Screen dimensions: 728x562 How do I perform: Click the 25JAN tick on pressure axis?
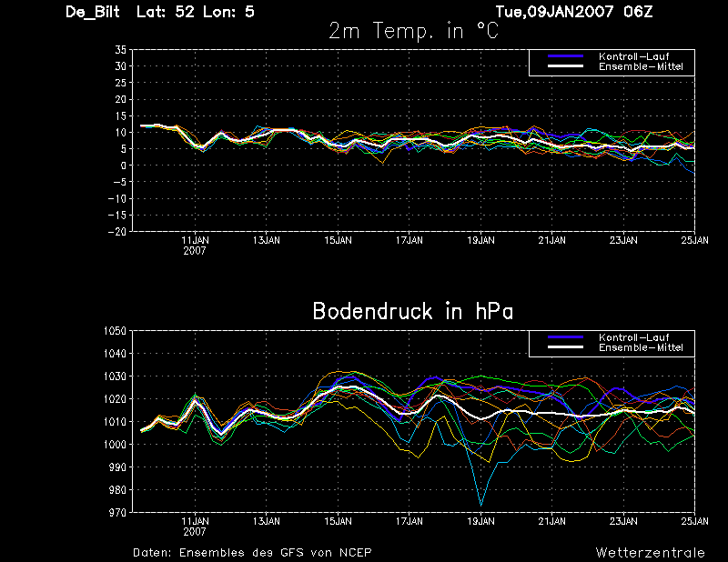[x=694, y=521]
